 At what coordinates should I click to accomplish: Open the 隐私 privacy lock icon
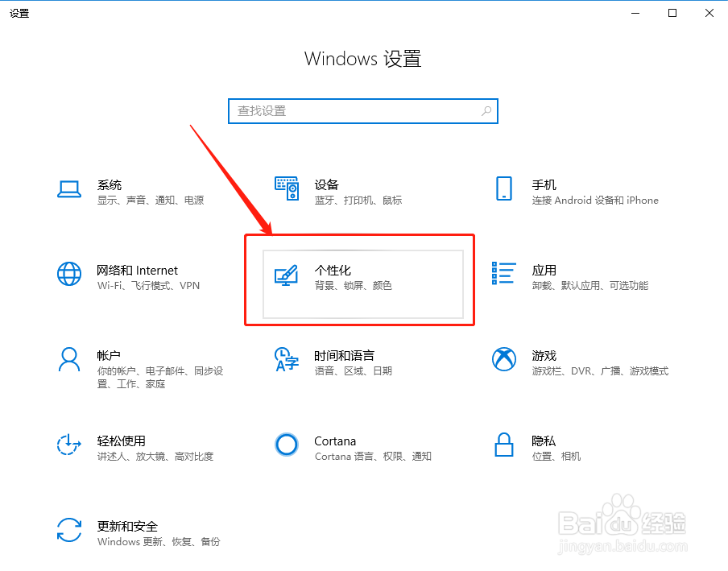[x=503, y=446]
